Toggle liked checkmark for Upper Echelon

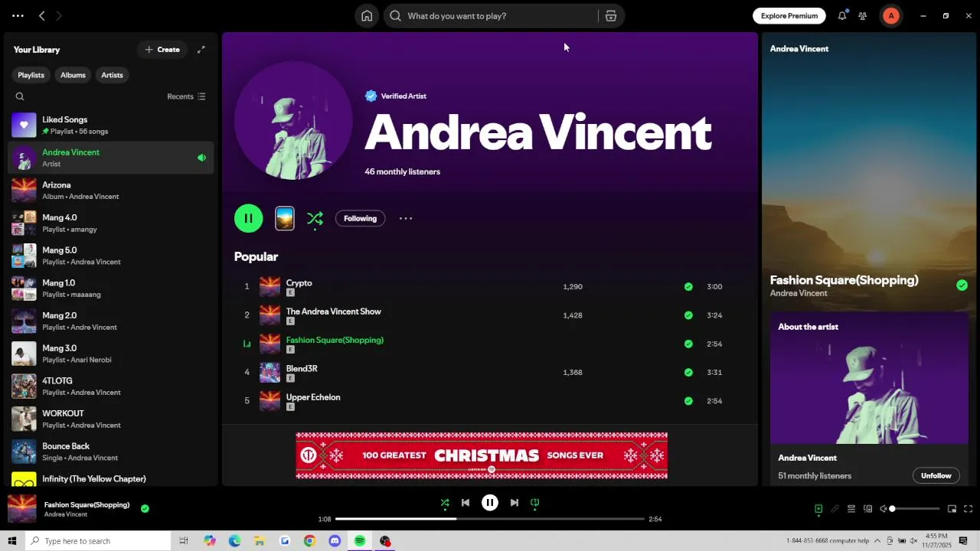(x=688, y=401)
